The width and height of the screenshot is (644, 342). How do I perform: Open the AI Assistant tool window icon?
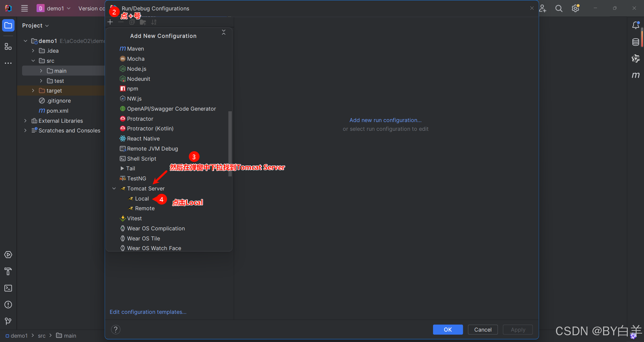coord(636,59)
